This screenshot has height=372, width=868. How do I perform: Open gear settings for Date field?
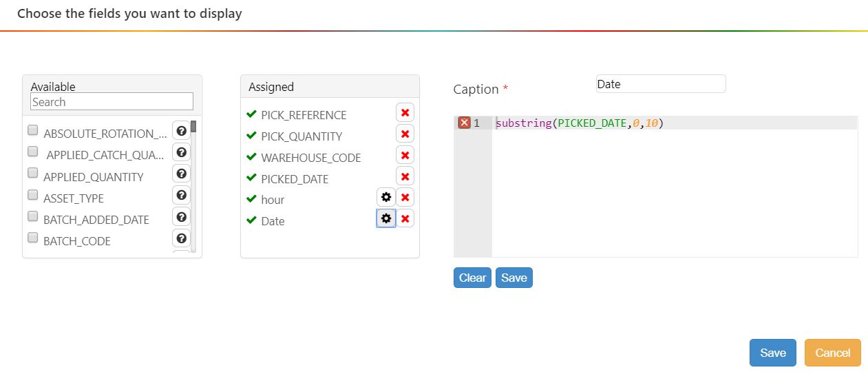(x=386, y=219)
